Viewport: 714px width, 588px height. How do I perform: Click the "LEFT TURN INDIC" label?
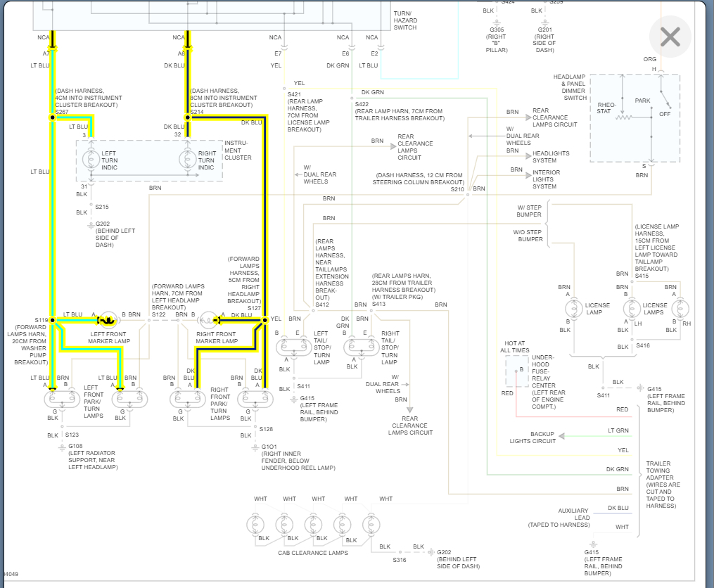click(x=109, y=160)
